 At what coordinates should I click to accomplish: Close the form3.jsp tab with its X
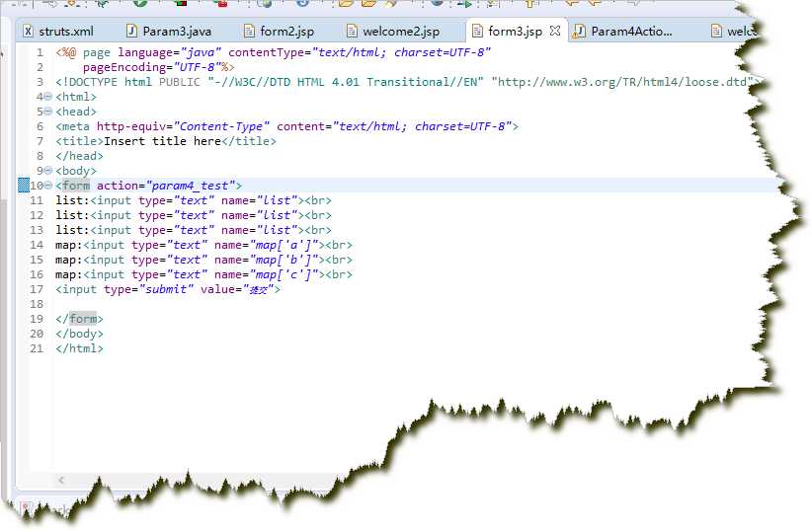pyautogui.click(x=555, y=31)
